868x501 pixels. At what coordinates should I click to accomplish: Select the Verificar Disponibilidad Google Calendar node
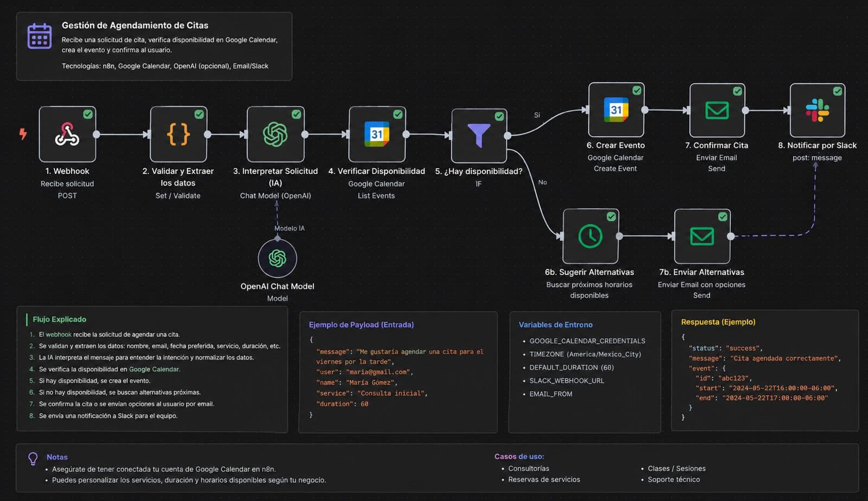coord(377,134)
